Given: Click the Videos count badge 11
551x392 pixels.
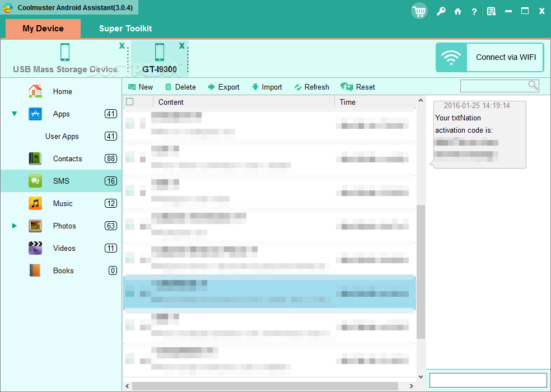Looking at the screenshot, I should 111,248.
